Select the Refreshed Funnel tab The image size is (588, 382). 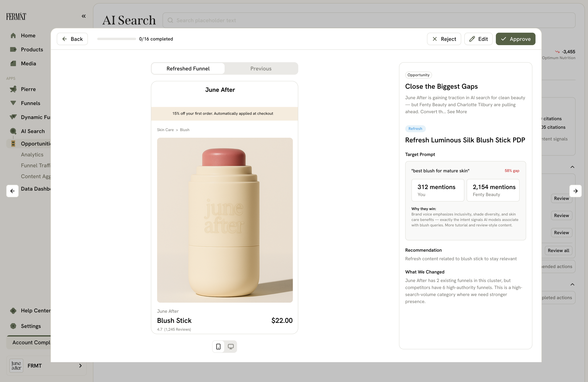(x=188, y=68)
